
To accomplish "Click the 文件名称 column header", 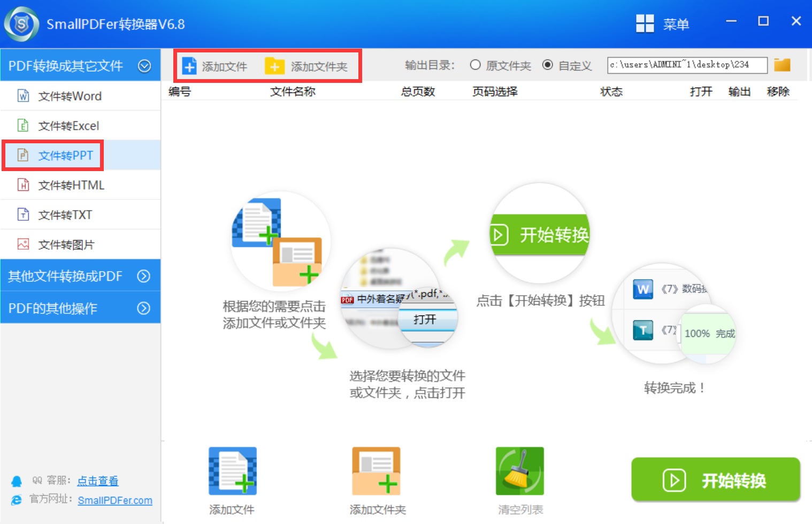I will (293, 91).
